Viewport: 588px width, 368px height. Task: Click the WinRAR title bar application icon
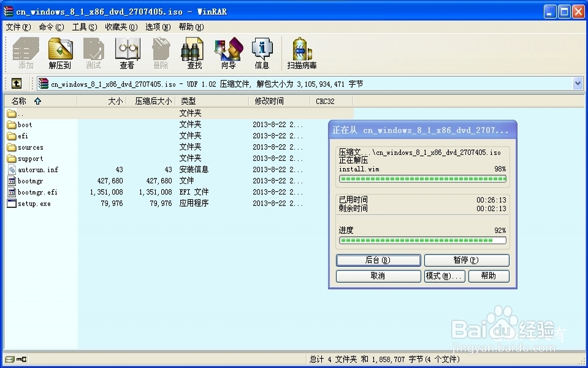click(x=9, y=11)
